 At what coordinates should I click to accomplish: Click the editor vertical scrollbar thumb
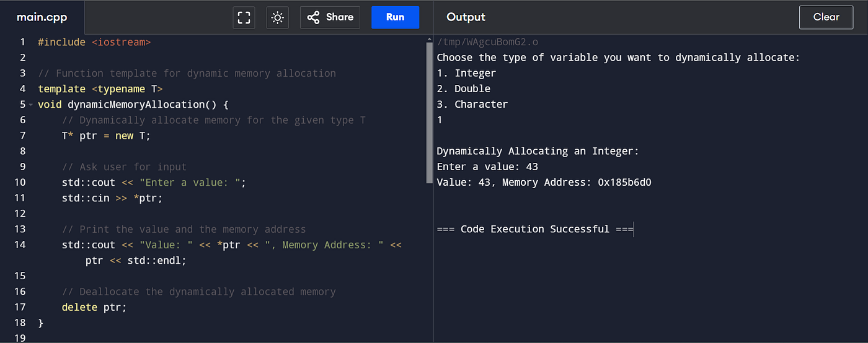[429, 111]
